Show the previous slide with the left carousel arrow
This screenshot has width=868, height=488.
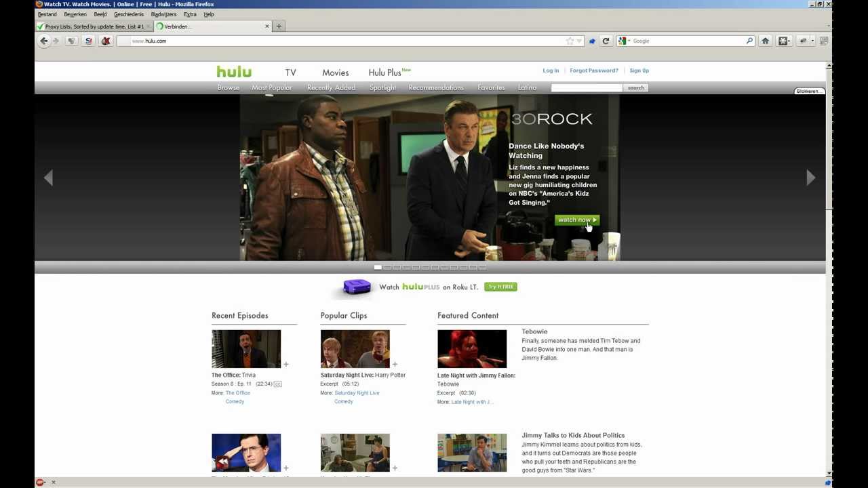(x=48, y=178)
